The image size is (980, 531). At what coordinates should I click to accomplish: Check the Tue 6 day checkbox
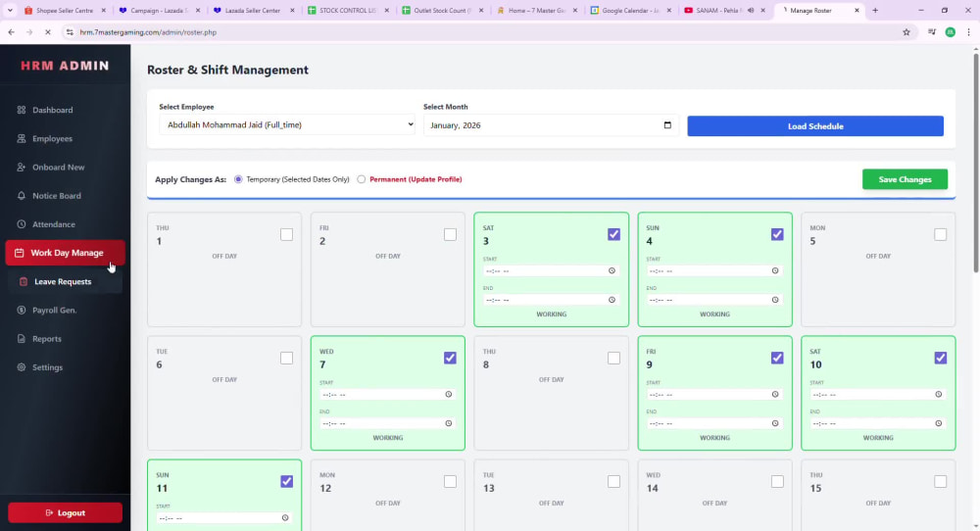click(x=286, y=358)
